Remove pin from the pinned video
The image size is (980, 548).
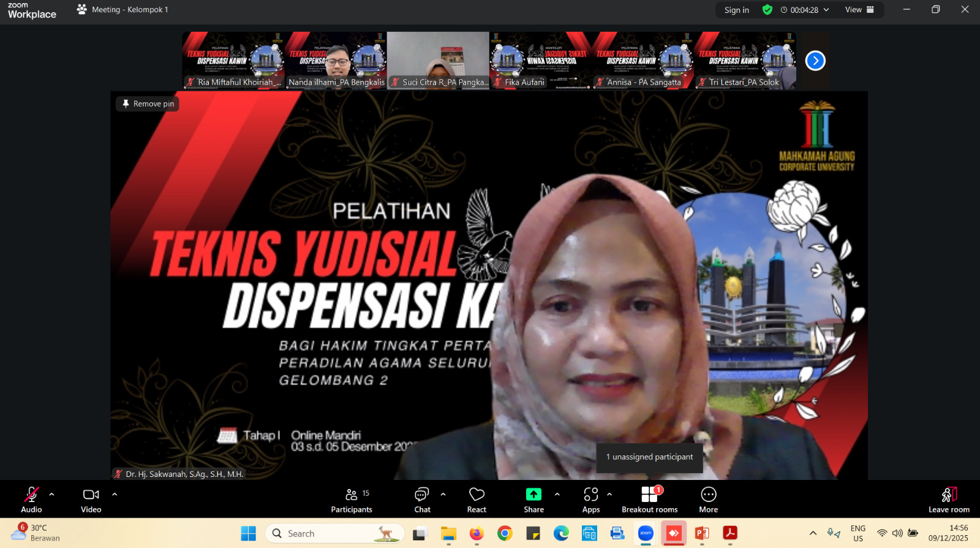click(148, 104)
